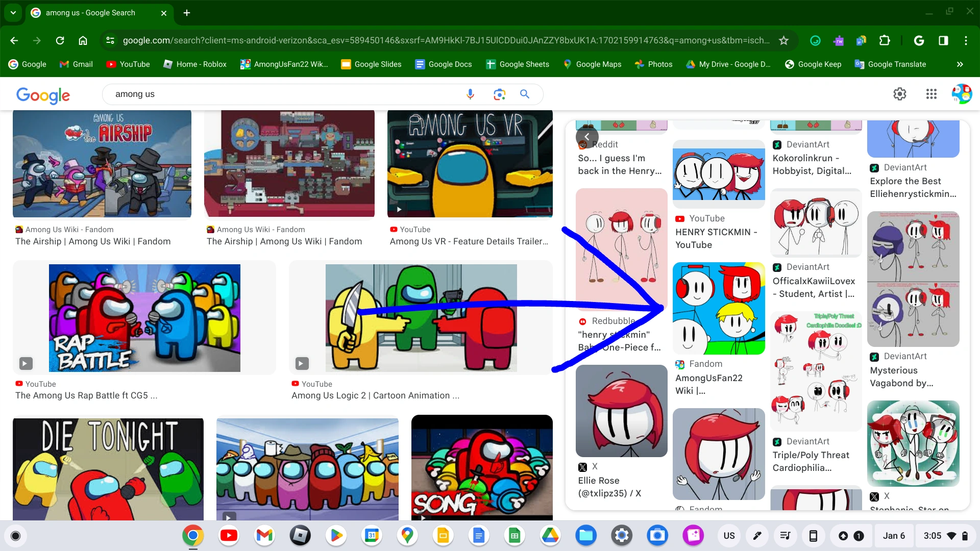
Task: Bookmark this page with star icon
Action: (x=783, y=40)
